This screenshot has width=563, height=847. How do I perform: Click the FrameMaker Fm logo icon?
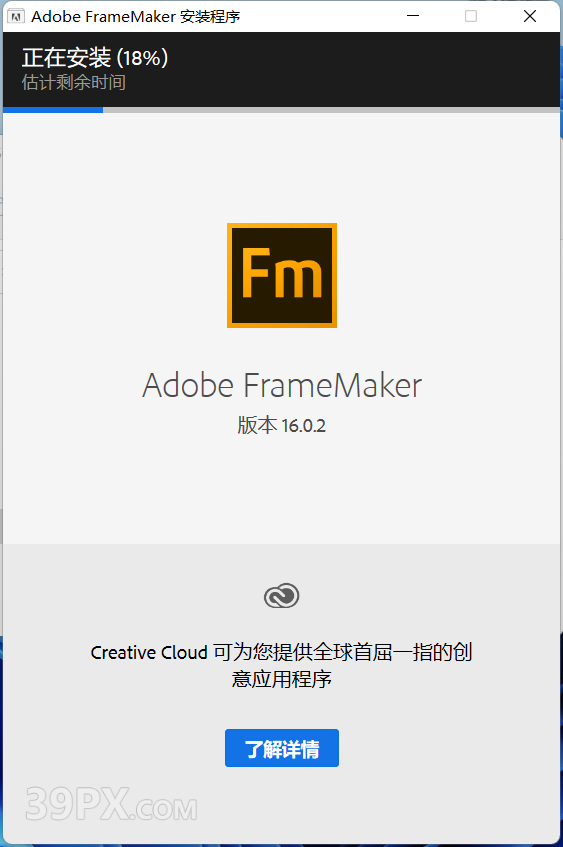point(282,275)
